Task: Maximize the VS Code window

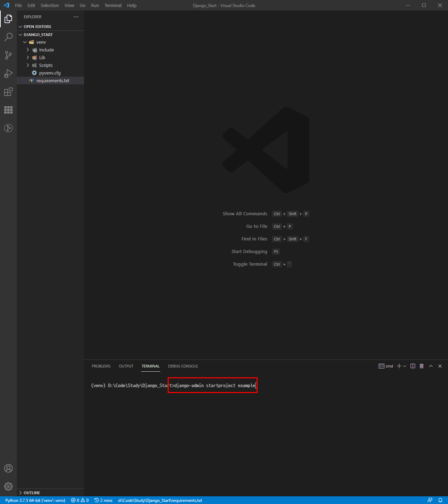Action: click(x=424, y=5)
